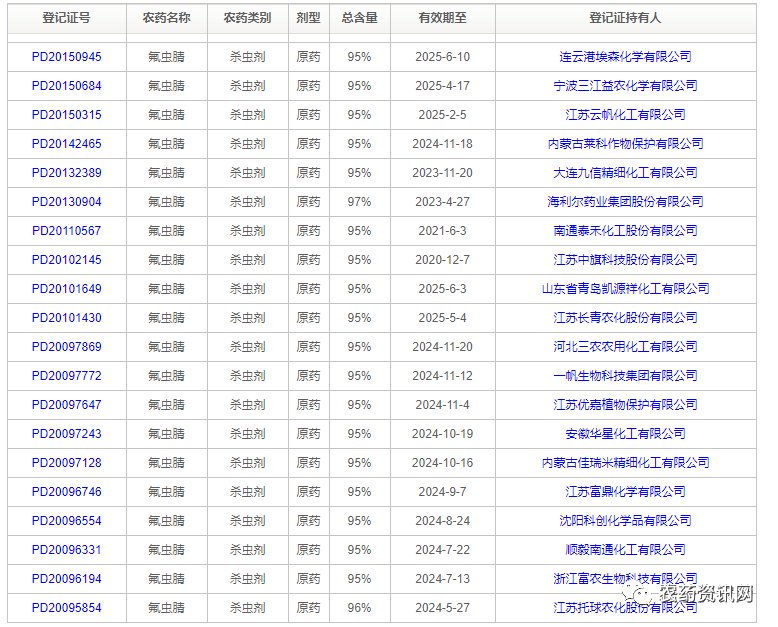This screenshot has height=627, width=778.
Task: Select the 96% content cell
Action: (359, 608)
